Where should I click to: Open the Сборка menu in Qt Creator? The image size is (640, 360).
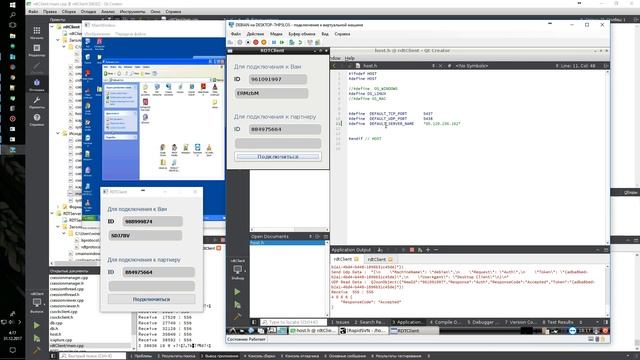[x=69, y=12]
